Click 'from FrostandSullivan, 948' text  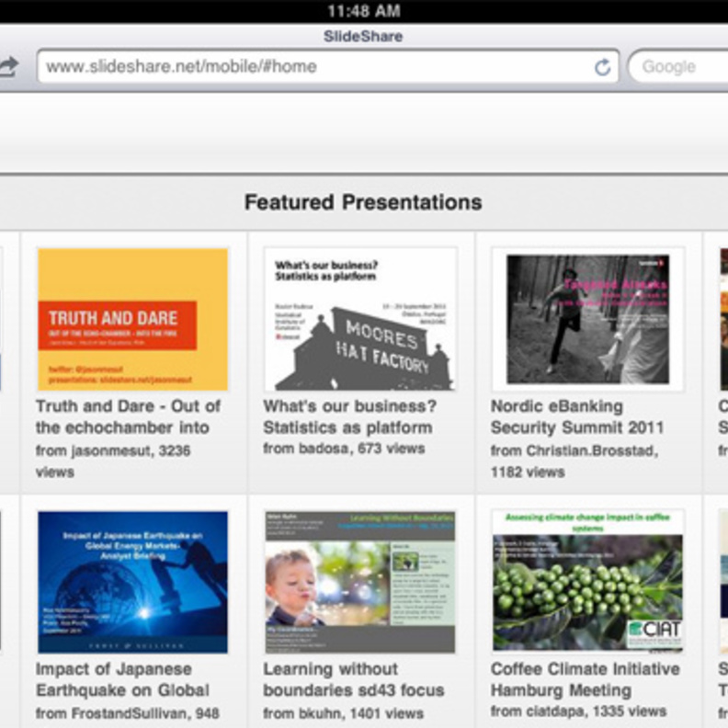pos(128,713)
